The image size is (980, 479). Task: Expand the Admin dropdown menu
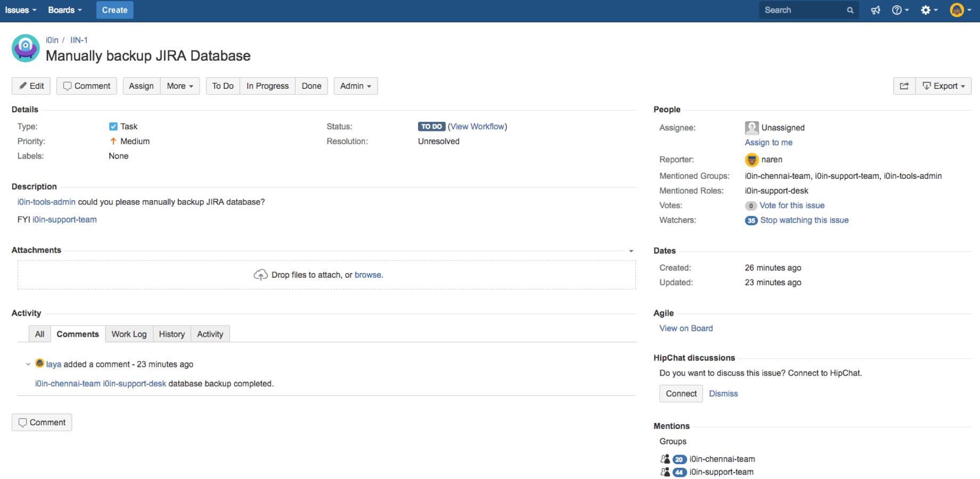(355, 86)
